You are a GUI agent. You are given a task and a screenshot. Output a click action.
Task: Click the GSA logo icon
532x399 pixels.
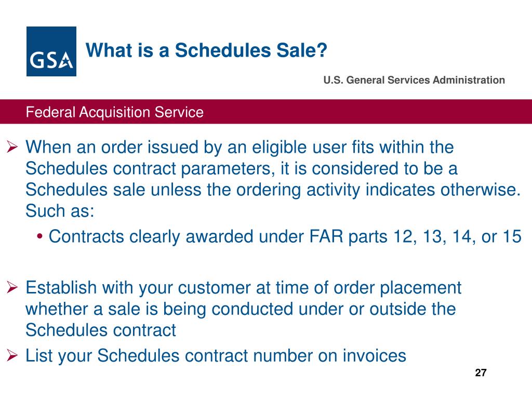tap(51, 51)
